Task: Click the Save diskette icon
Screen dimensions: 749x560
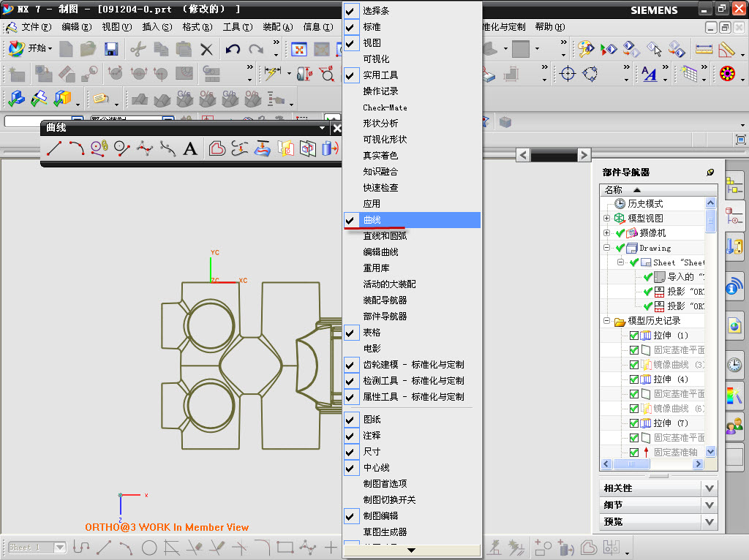Action: click(x=111, y=49)
